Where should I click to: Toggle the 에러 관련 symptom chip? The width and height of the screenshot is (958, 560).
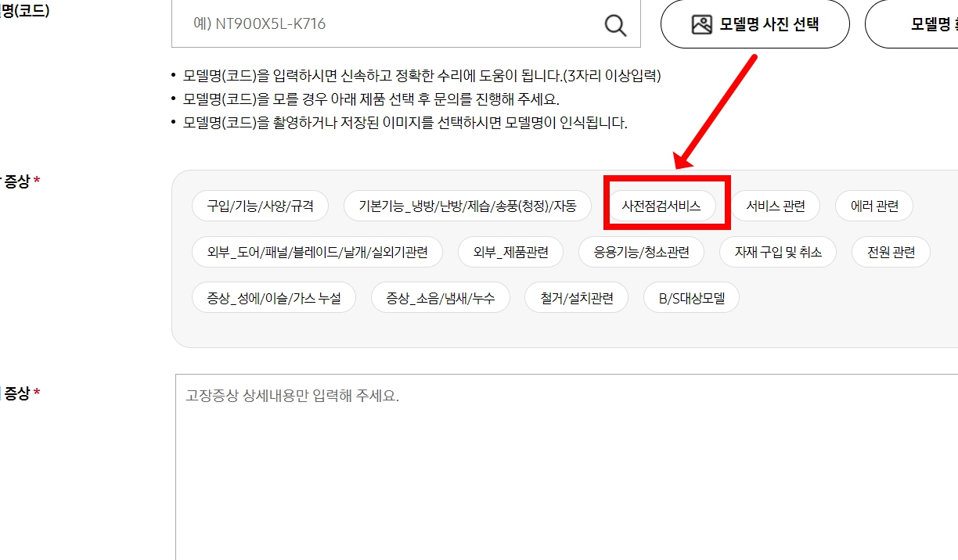click(x=873, y=205)
